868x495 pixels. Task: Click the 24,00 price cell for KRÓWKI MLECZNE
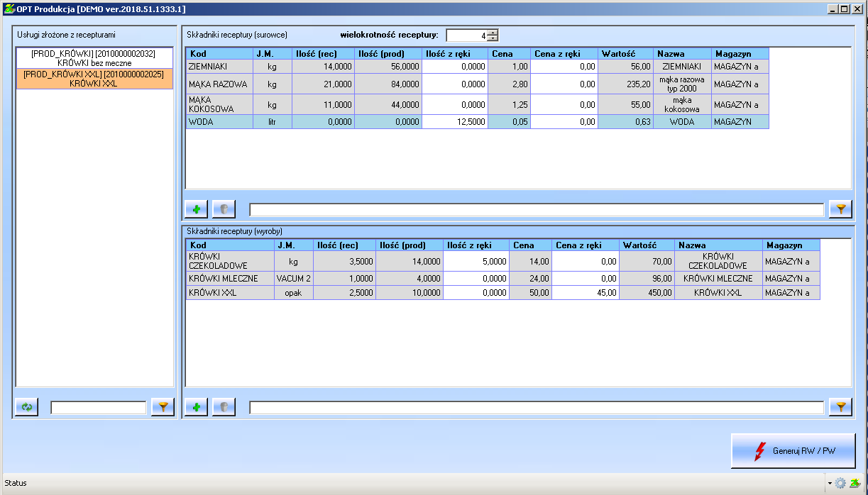coord(531,279)
